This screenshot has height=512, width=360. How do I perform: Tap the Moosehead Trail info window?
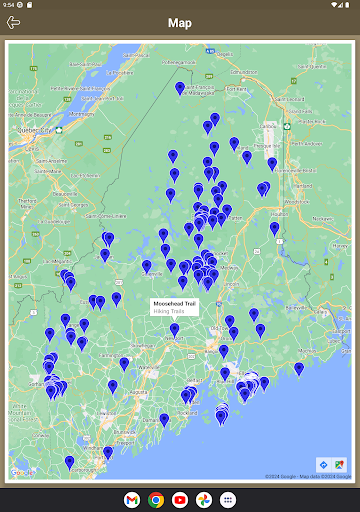(x=174, y=307)
